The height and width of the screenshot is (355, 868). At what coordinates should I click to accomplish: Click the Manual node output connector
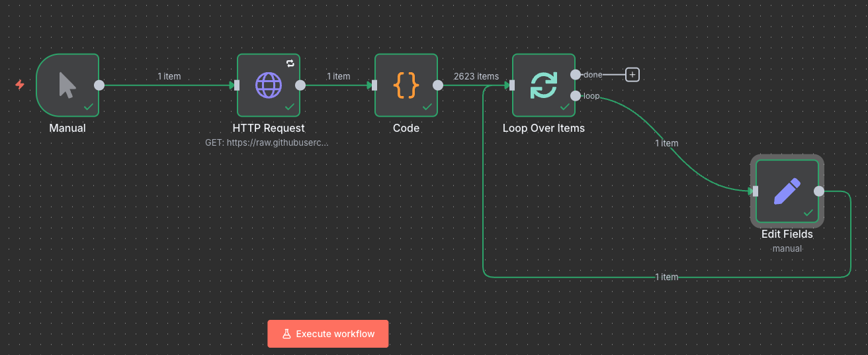click(x=99, y=85)
